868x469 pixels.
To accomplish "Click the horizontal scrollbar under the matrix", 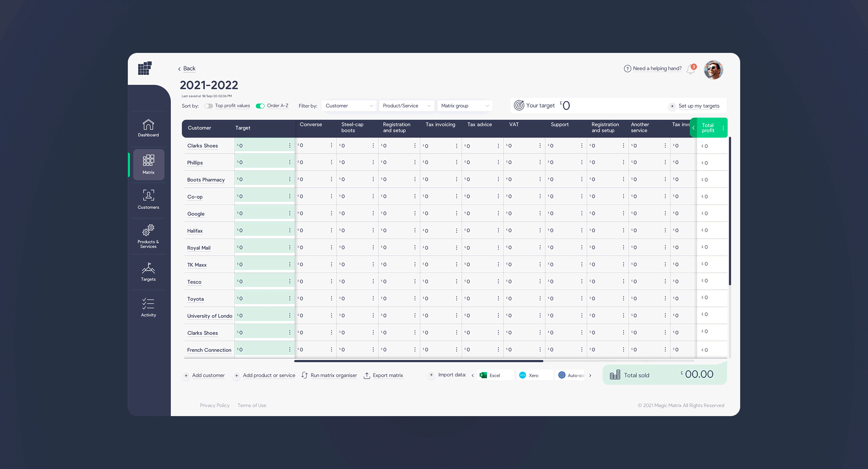I will tap(419, 361).
